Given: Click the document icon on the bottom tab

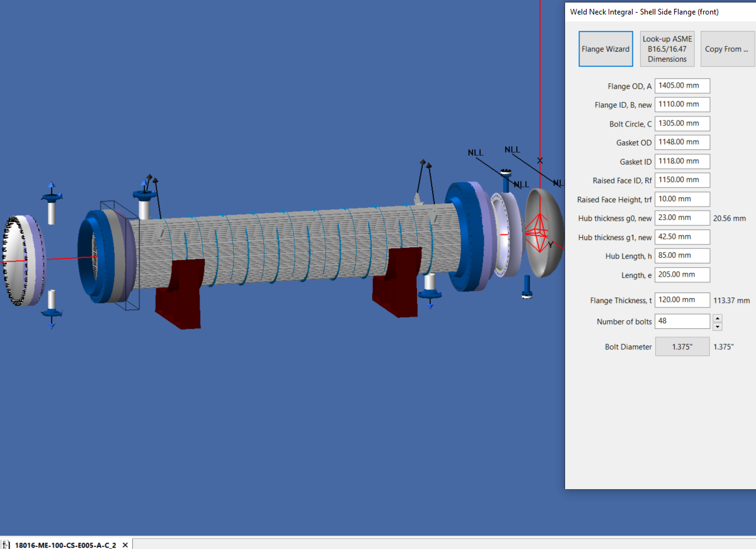Looking at the screenshot, I should (x=6, y=545).
